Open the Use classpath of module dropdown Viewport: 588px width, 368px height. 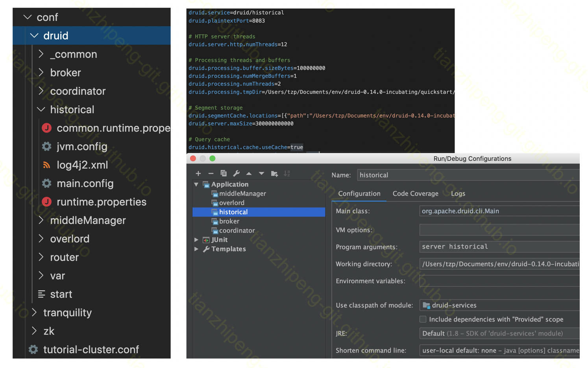499,305
